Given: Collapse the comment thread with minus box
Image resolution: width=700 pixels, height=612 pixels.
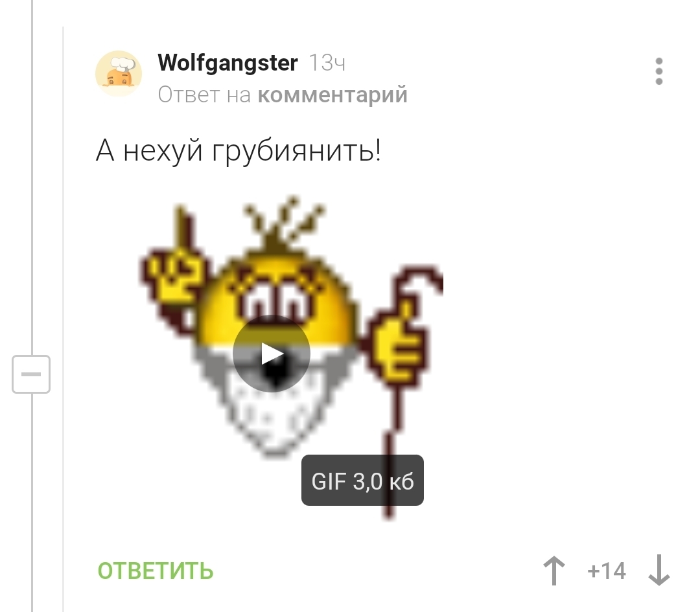Looking at the screenshot, I should point(31,374).
